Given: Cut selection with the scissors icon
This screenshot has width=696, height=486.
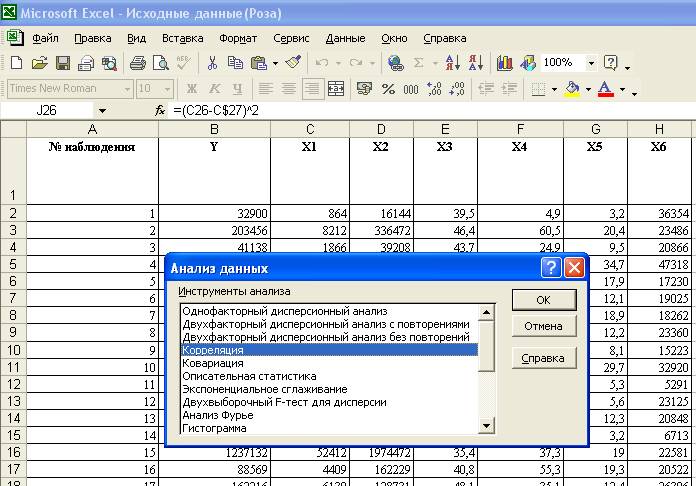Looking at the screenshot, I should coord(212,63).
